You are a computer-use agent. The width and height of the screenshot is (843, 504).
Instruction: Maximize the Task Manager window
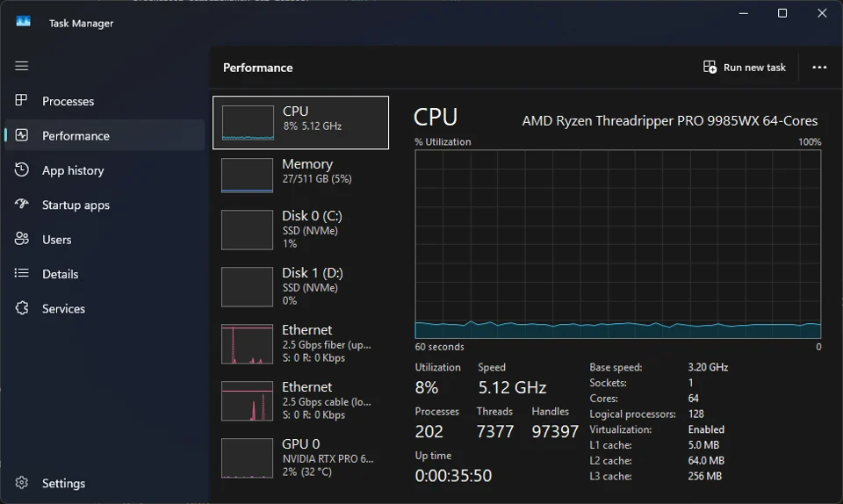(x=782, y=13)
